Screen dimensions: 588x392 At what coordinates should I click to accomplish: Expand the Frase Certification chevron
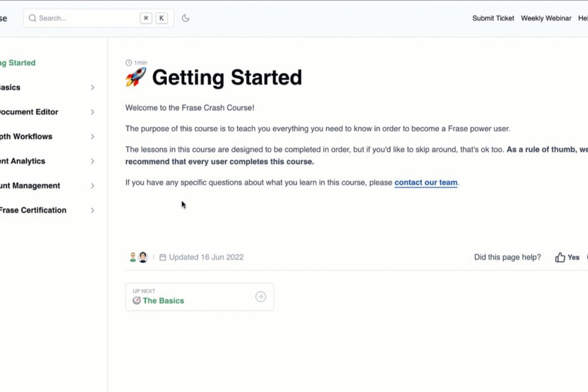coord(92,211)
